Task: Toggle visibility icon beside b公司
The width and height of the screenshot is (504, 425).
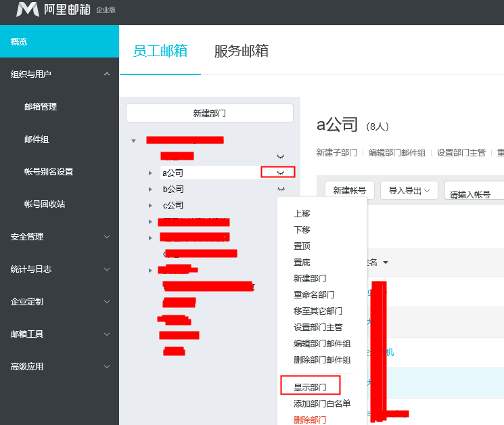Action: pyautogui.click(x=281, y=189)
